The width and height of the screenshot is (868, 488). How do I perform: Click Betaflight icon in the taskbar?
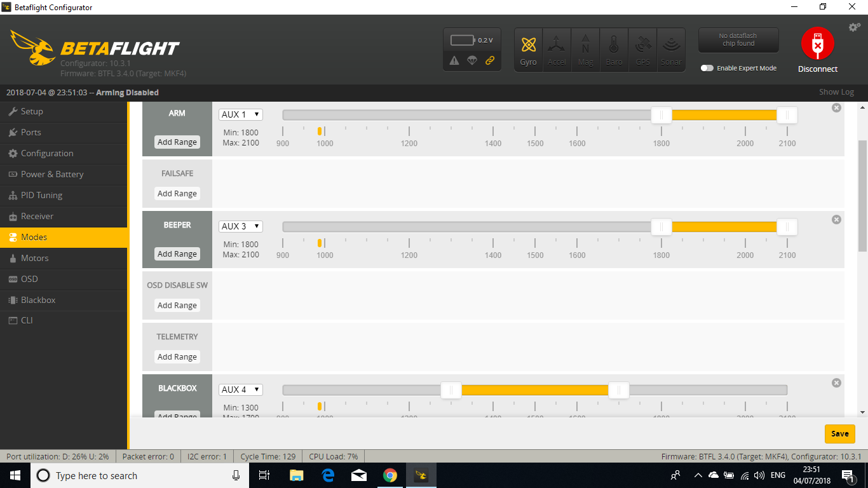click(421, 475)
